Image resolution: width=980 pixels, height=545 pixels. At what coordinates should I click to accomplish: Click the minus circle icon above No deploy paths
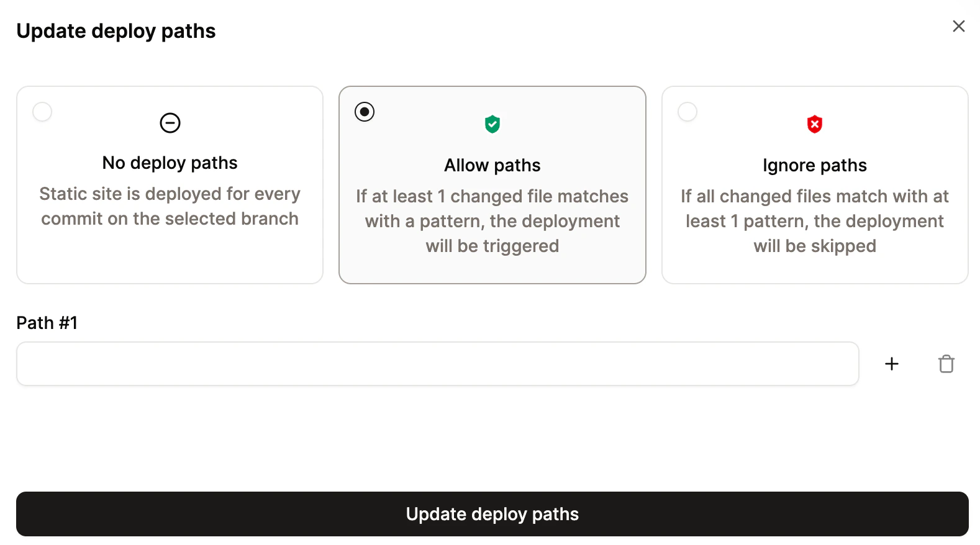tap(170, 122)
